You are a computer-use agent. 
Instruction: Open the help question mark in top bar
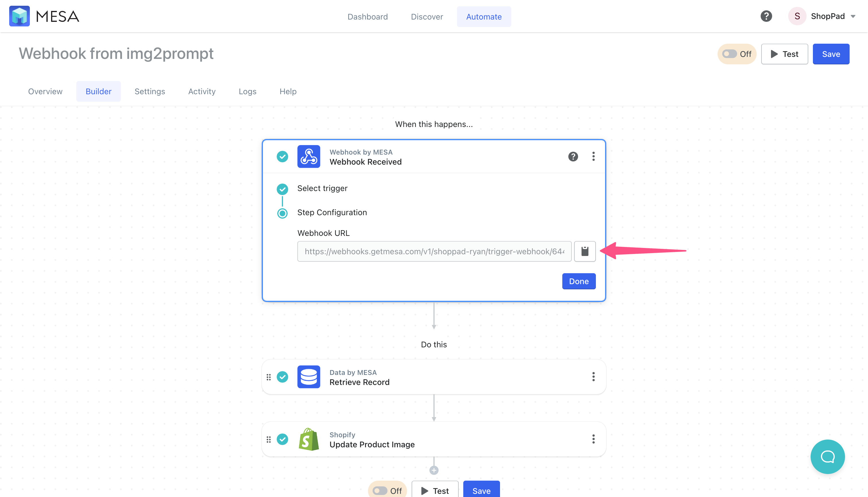point(766,16)
